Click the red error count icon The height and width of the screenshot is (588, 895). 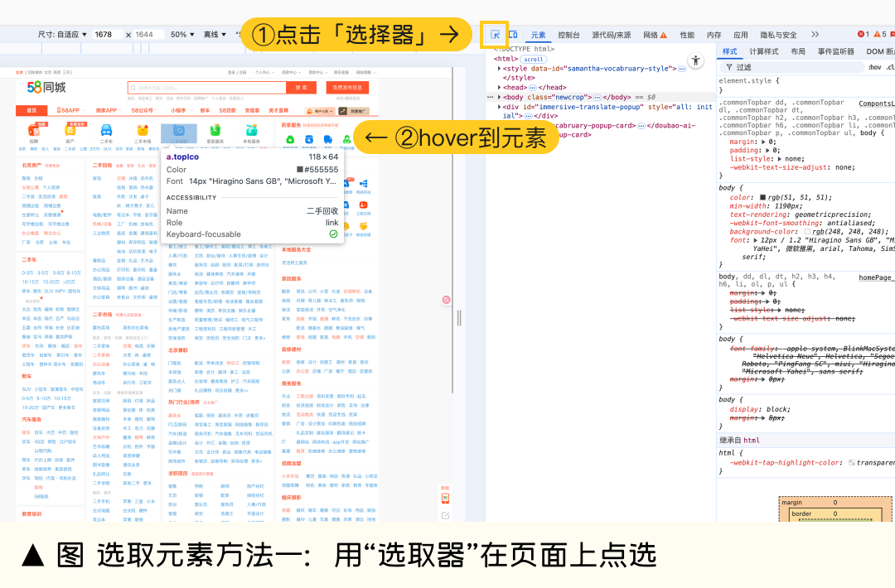[x=863, y=35]
